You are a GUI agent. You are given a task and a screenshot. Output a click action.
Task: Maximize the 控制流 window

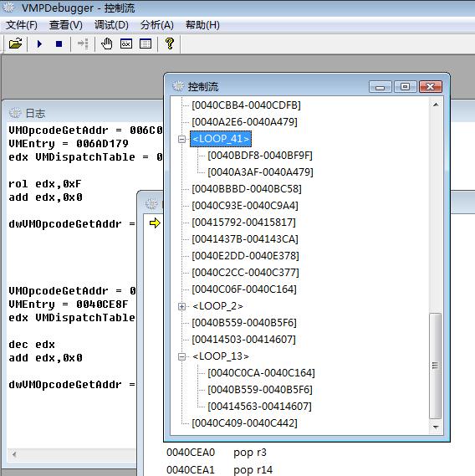point(405,87)
